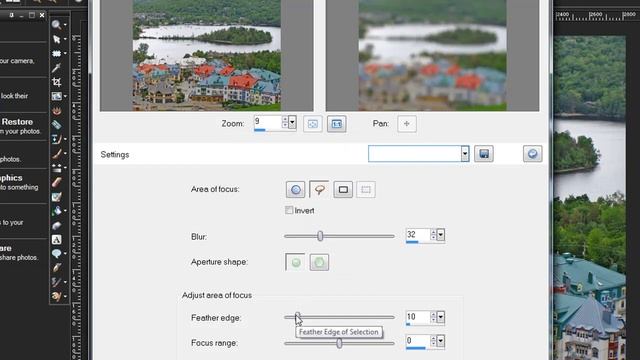Open the Zoom value slider dropdown
The image size is (640, 360).
[292, 122]
